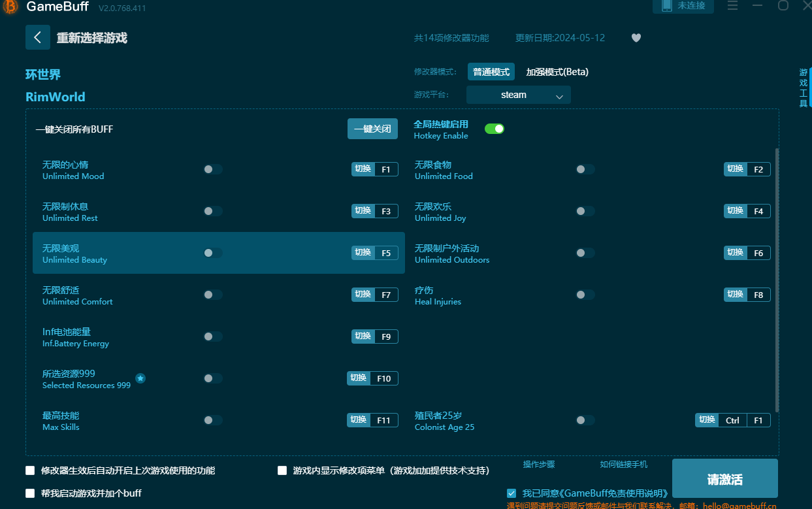The width and height of the screenshot is (812, 509).
Task: Click F6 hotkey field for Unlimited Outdoors
Action: click(758, 253)
